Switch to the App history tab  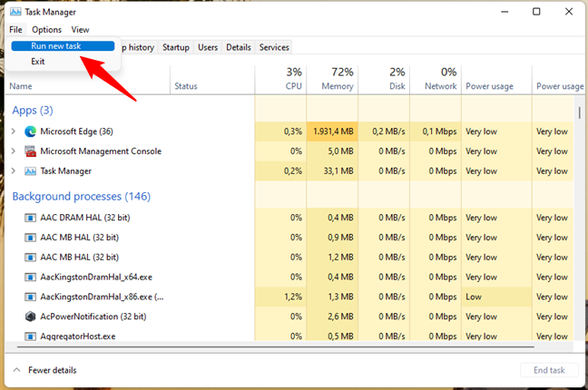tap(138, 48)
